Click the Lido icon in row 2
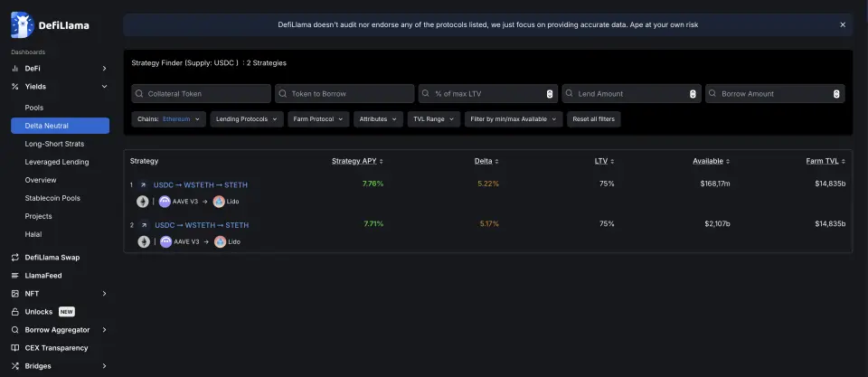 click(220, 242)
